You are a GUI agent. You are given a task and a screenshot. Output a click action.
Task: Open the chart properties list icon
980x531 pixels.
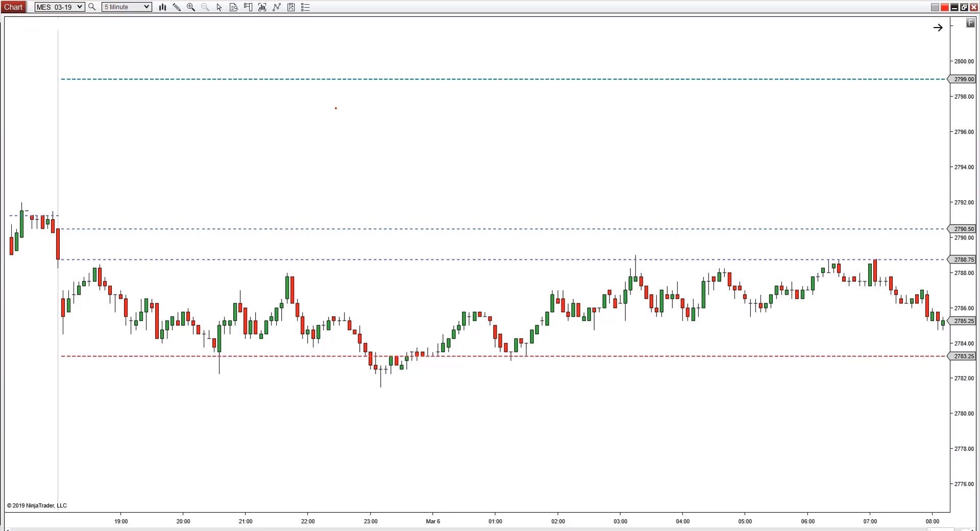click(x=305, y=7)
